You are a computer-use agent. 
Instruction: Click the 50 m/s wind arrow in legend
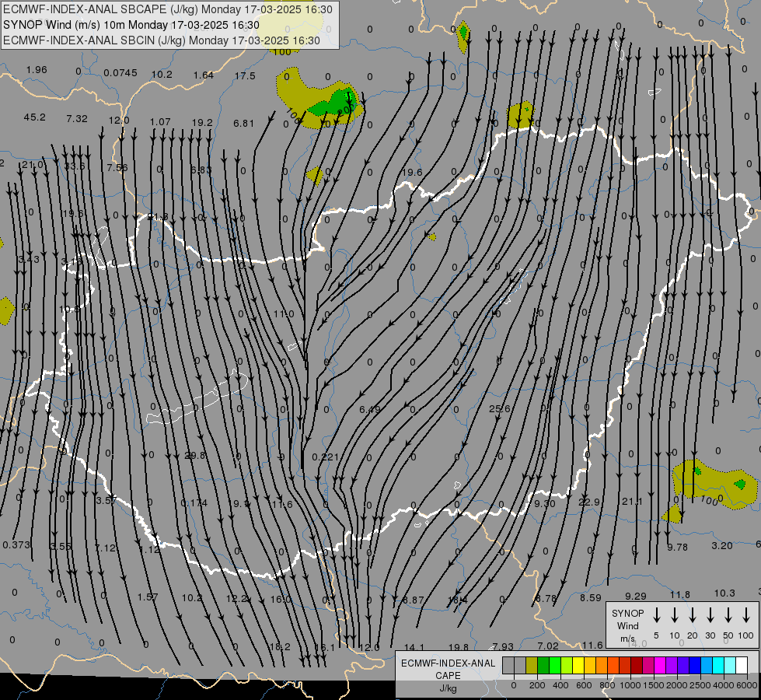pos(728,615)
